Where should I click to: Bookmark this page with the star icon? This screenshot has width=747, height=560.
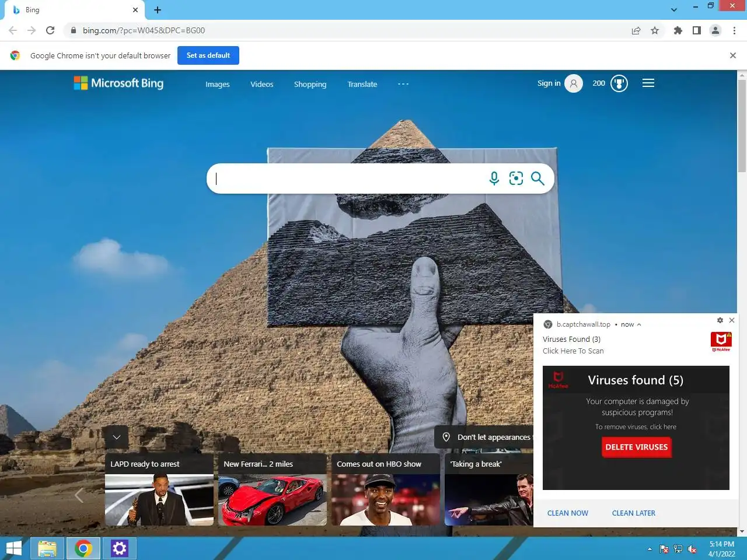point(655,30)
